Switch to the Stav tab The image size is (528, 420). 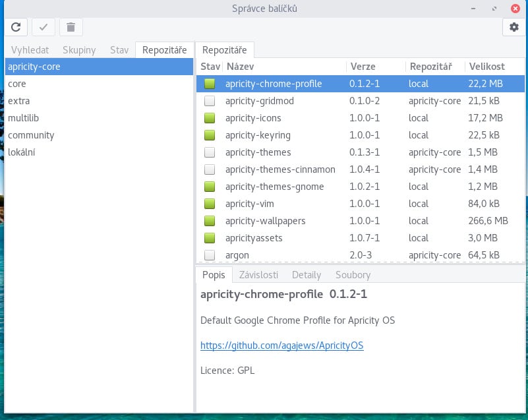pyautogui.click(x=119, y=50)
